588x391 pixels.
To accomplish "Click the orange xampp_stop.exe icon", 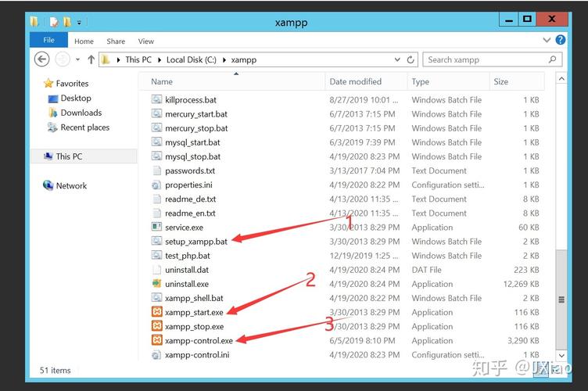I will click(x=156, y=326).
